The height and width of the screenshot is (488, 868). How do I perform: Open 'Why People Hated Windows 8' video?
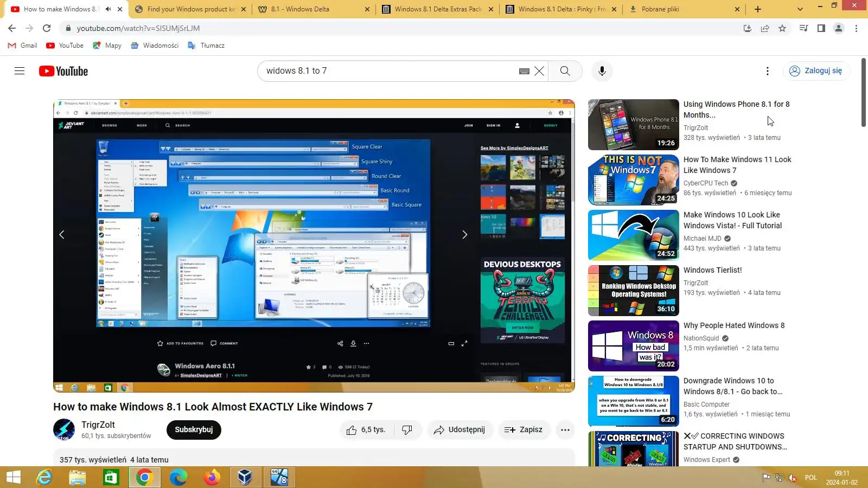(734, 325)
